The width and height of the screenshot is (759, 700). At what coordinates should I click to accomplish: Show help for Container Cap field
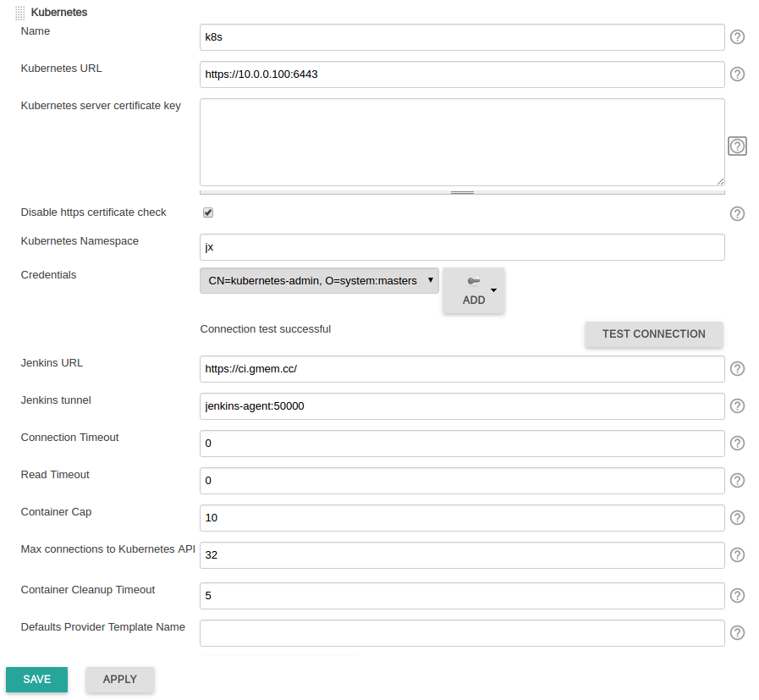[737, 518]
